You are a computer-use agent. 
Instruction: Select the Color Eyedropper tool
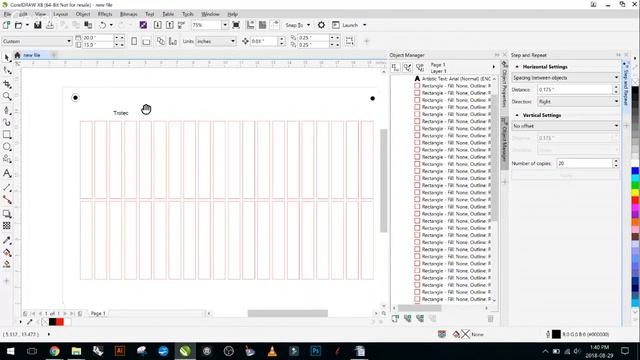(7, 240)
